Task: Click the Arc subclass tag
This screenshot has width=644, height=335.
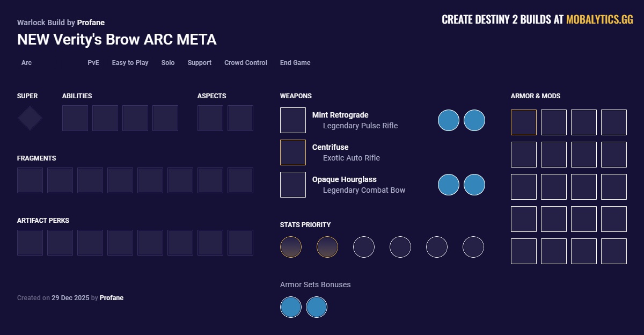Action: pos(26,63)
